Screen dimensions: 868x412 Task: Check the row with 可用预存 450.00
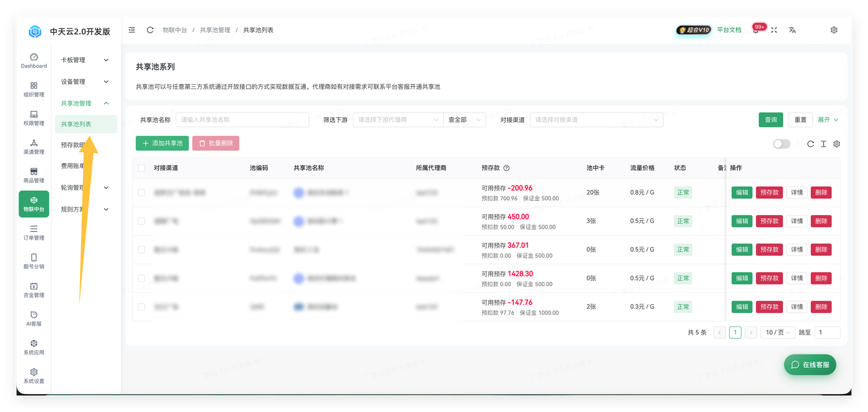[x=141, y=221]
